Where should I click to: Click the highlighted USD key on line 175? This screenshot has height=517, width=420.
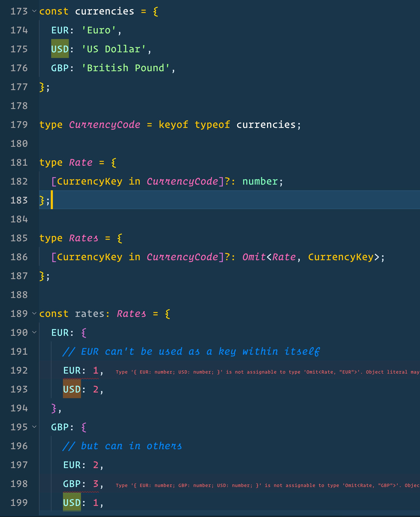pos(60,49)
